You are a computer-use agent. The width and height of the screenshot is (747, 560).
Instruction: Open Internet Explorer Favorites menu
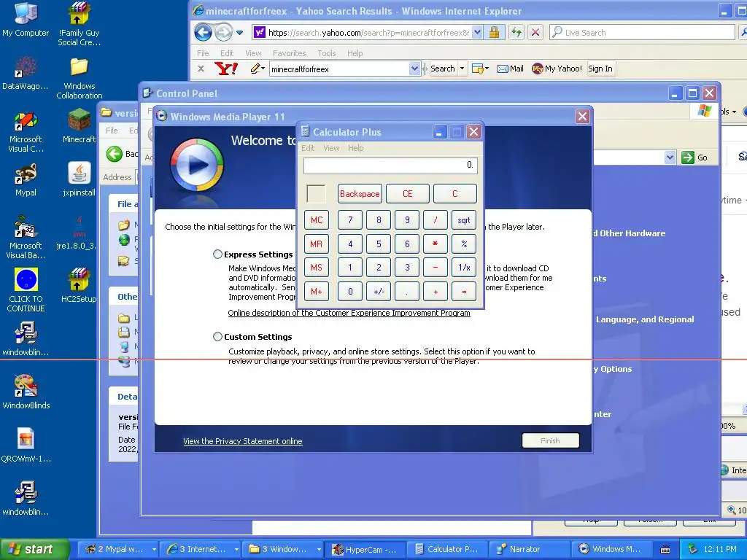(x=289, y=53)
